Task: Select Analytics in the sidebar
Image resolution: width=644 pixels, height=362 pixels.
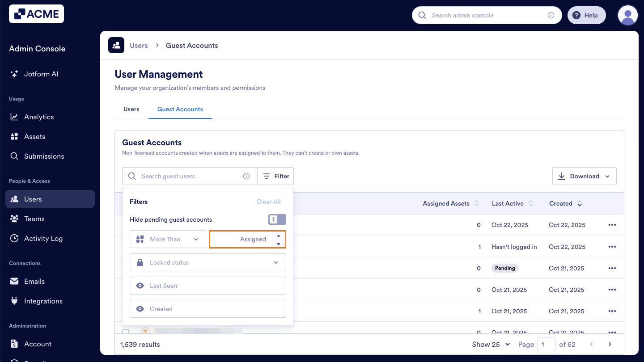Action: point(38,117)
